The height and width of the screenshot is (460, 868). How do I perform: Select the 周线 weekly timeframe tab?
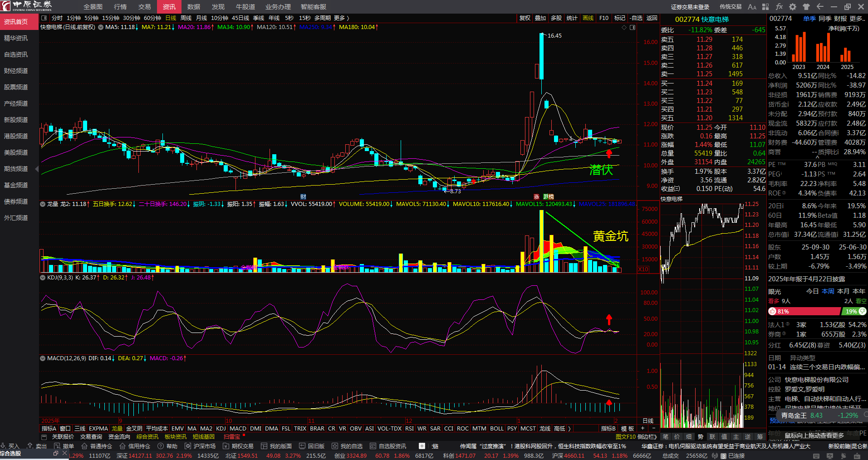(186, 18)
